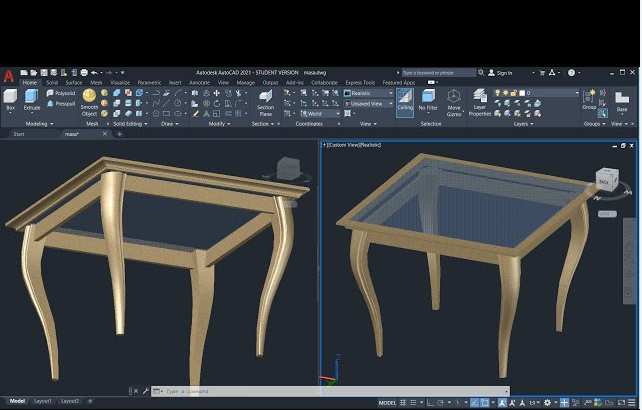Switch to the Start file tab
Screen dimensions: 642x410
pos(19,134)
